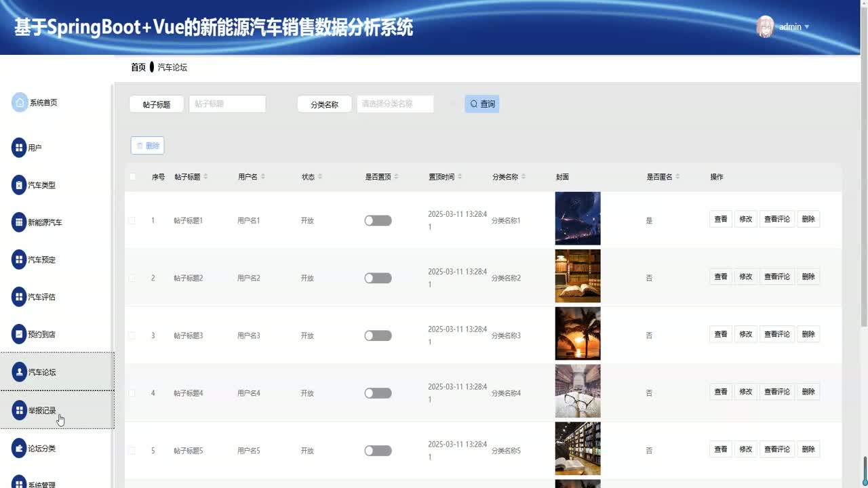Screen dimensions: 868x488
Task: Sort by 分类名称 column arrows
Action: (523, 177)
